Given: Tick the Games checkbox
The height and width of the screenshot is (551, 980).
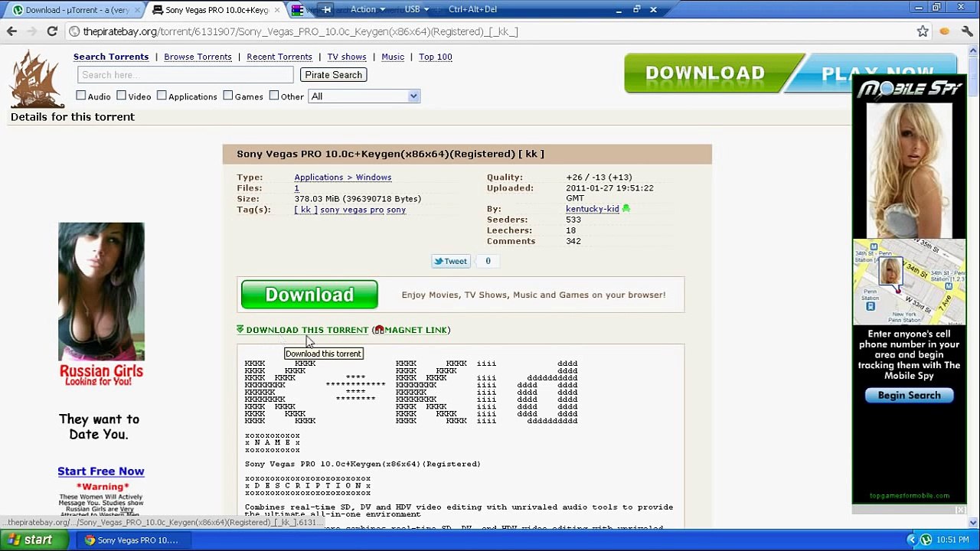Looking at the screenshot, I should pyautogui.click(x=228, y=96).
